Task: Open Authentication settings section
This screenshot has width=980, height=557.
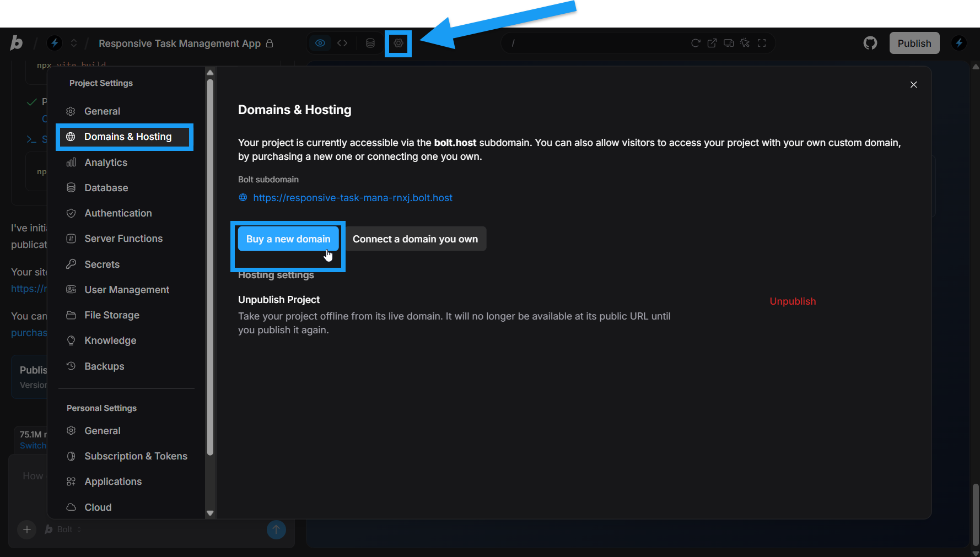Action: pyautogui.click(x=126, y=213)
